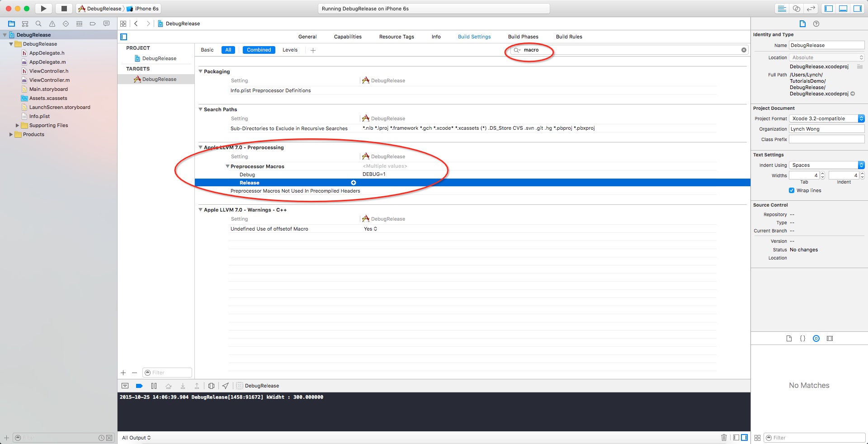Click the Run (play) button
The image size is (868, 444).
pyautogui.click(x=43, y=9)
